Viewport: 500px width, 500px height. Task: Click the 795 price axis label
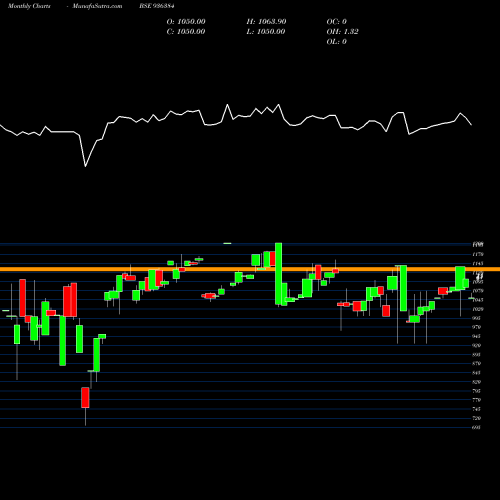pos(477,391)
